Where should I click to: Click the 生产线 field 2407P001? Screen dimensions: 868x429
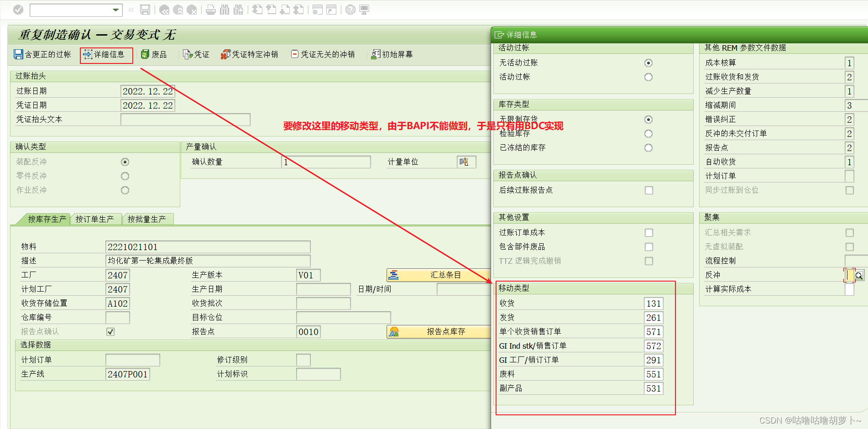128,374
